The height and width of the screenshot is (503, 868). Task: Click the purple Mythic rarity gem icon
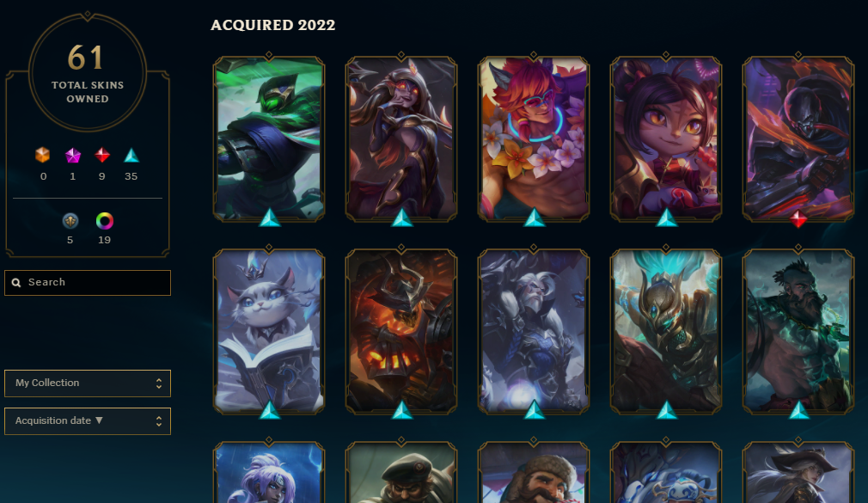point(72,156)
